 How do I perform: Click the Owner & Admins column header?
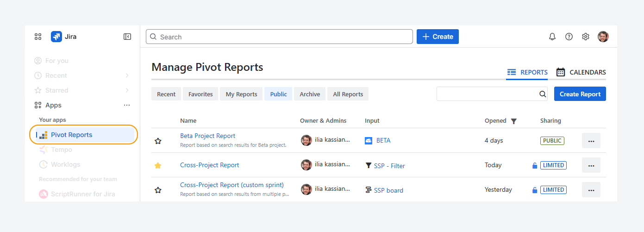323,121
